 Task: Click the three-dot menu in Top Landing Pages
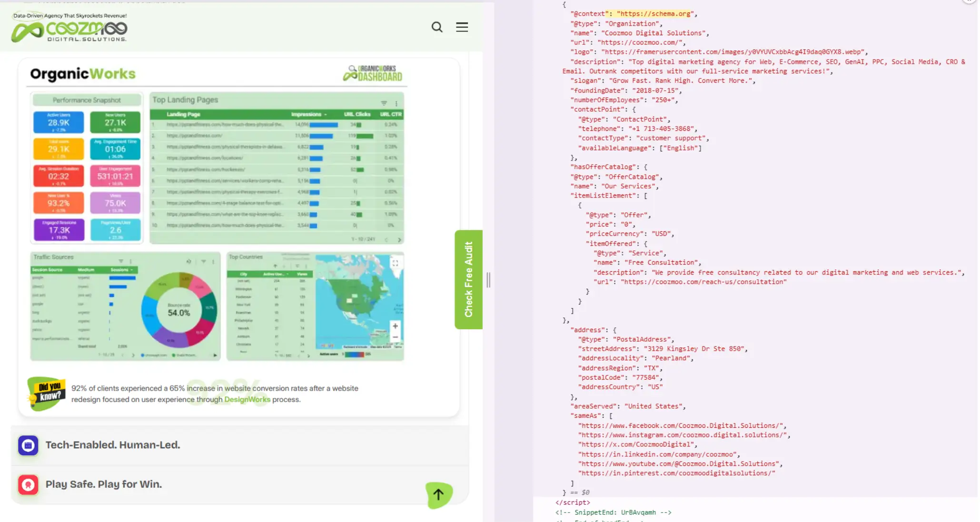(x=396, y=103)
